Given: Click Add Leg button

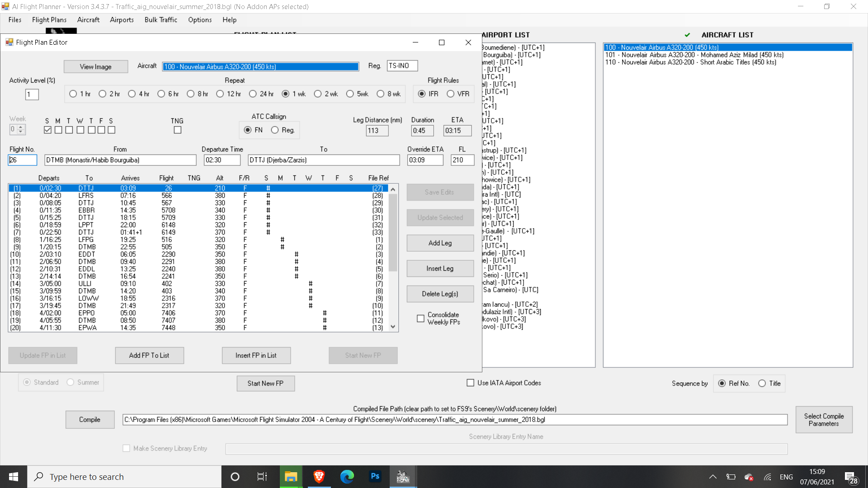Looking at the screenshot, I should point(440,243).
